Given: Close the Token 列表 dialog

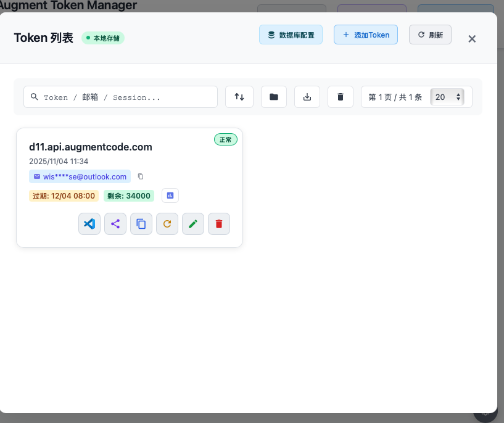Looking at the screenshot, I should (472, 39).
